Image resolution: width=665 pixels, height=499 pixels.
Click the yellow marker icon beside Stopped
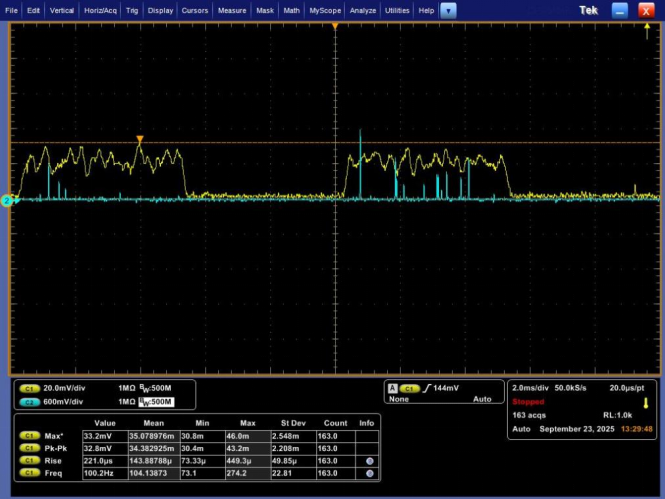coord(646,403)
